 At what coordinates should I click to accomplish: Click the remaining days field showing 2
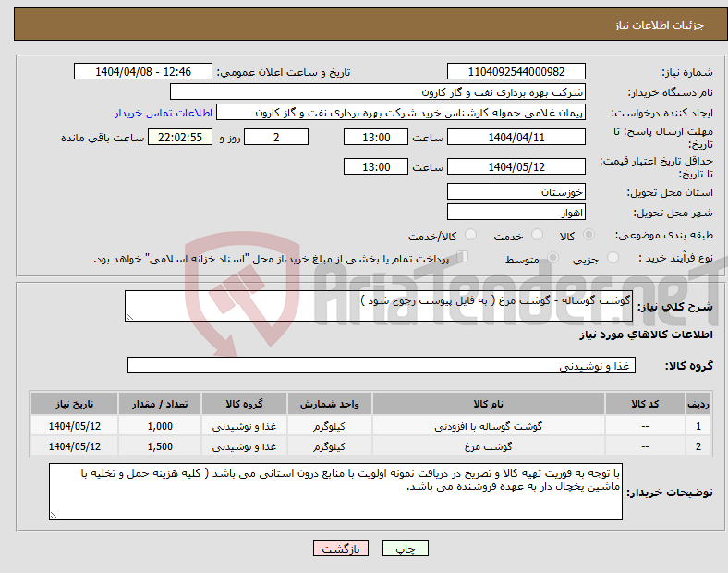276,138
